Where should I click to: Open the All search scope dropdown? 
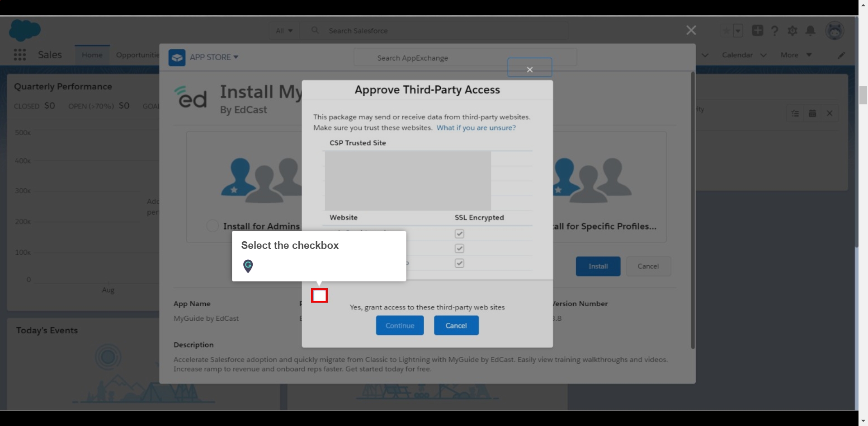click(284, 31)
